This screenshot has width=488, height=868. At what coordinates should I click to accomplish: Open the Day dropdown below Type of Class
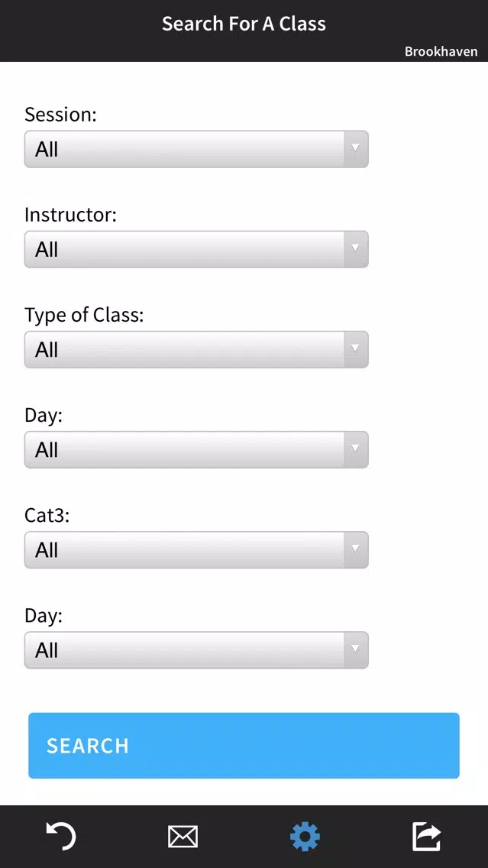196,449
